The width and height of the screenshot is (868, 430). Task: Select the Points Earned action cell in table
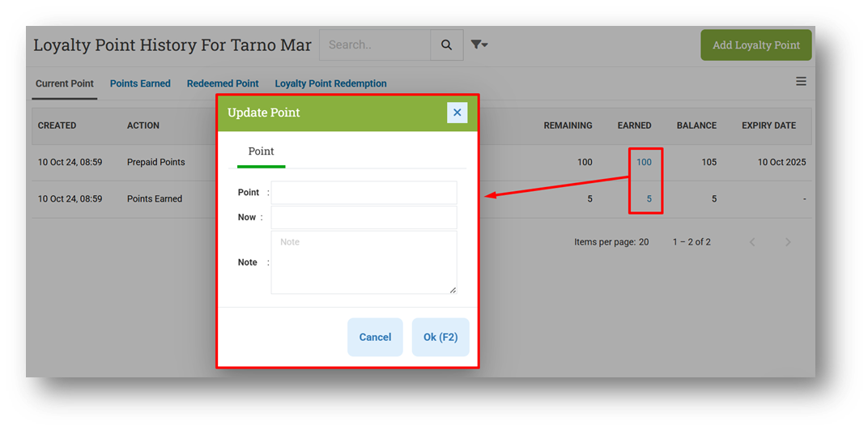coord(155,198)
